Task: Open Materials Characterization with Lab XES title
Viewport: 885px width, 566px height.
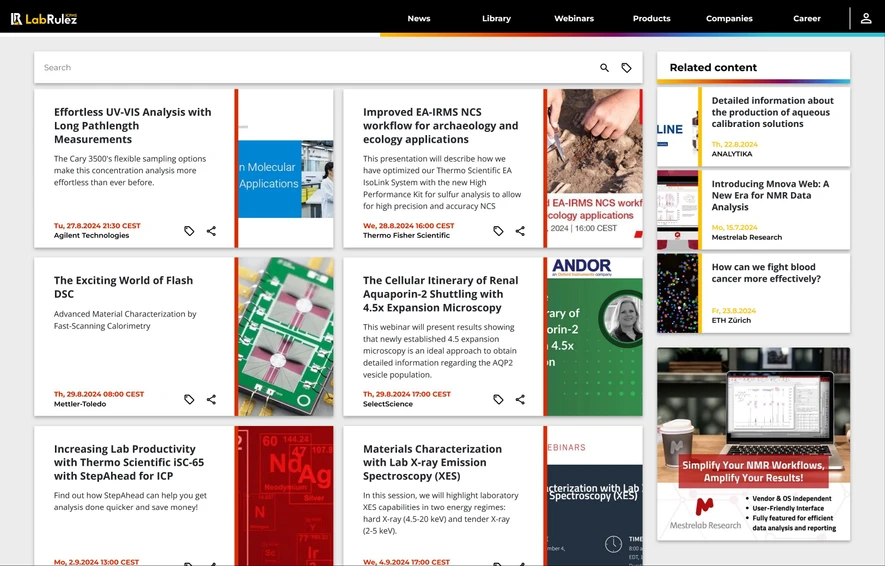Action: click(432, 462)
